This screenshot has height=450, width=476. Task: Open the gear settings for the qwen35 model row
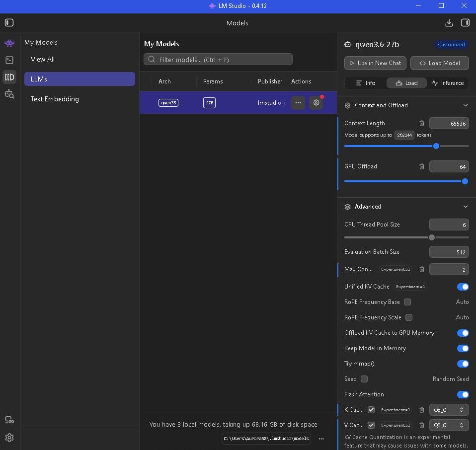click(x=316, y=102)
